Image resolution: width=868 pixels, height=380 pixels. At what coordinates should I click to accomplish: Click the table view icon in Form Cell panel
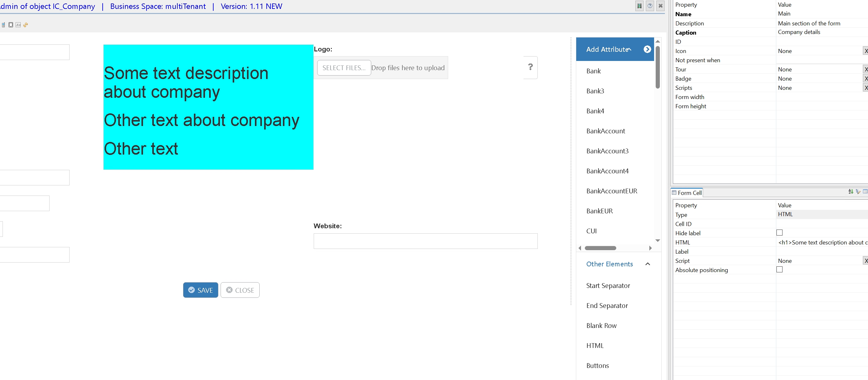tap(865, 191)
